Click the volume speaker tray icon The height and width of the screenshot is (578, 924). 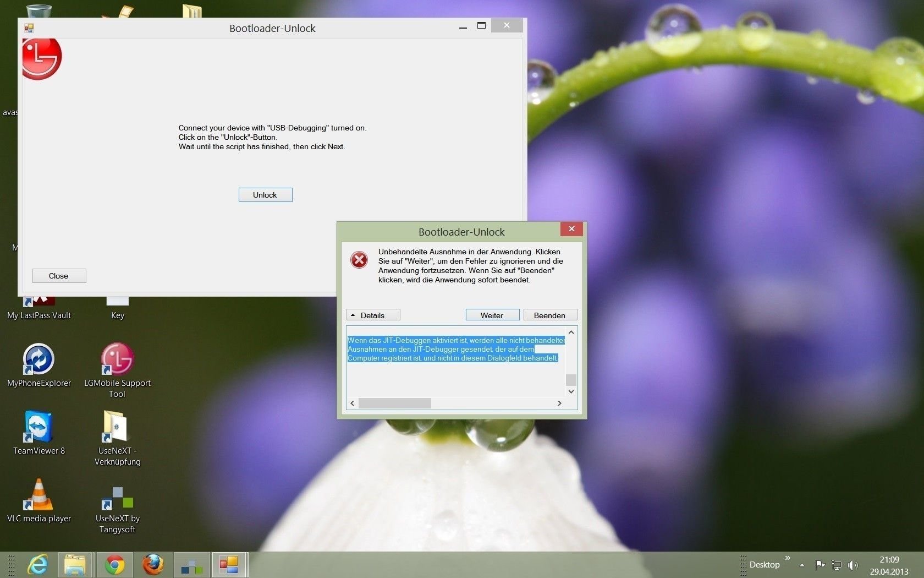(853, 565)
